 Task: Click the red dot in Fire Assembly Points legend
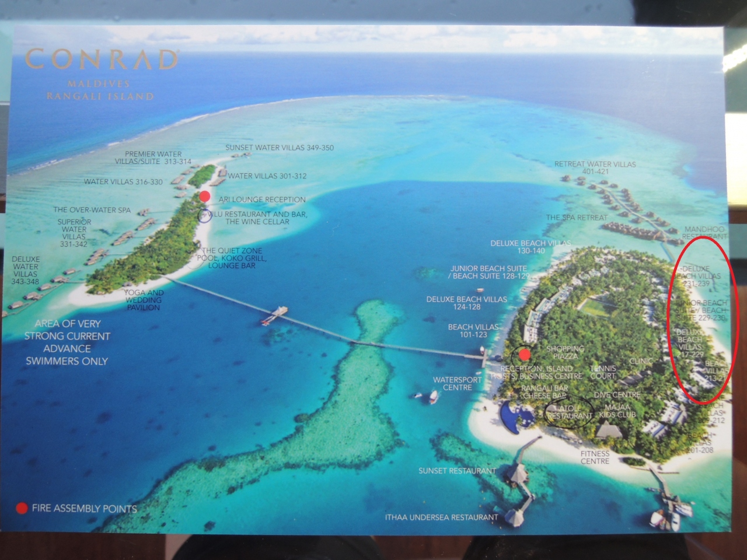coord(22,508)
